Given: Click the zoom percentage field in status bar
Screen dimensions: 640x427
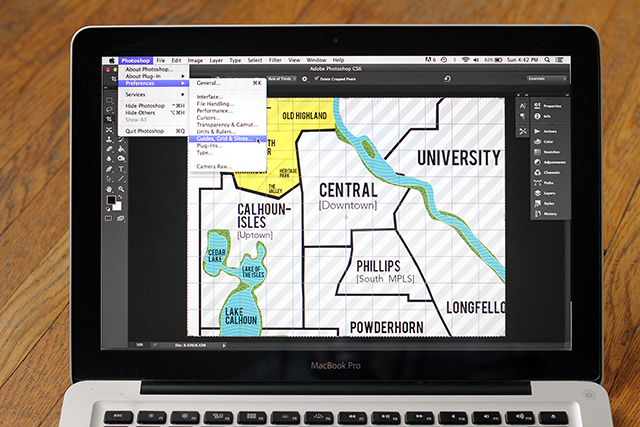Looking at the screenshot, I should pyautogui.click(x=140, y=345).
